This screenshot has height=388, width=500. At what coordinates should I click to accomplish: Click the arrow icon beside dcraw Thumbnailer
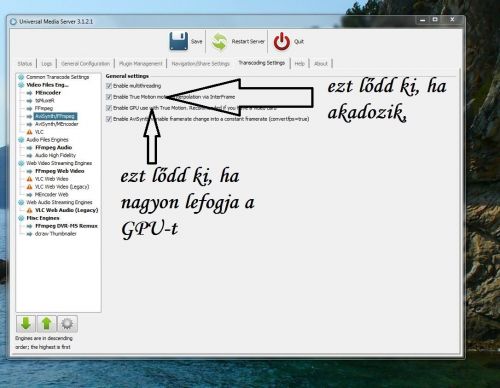[x=29, y=234]
